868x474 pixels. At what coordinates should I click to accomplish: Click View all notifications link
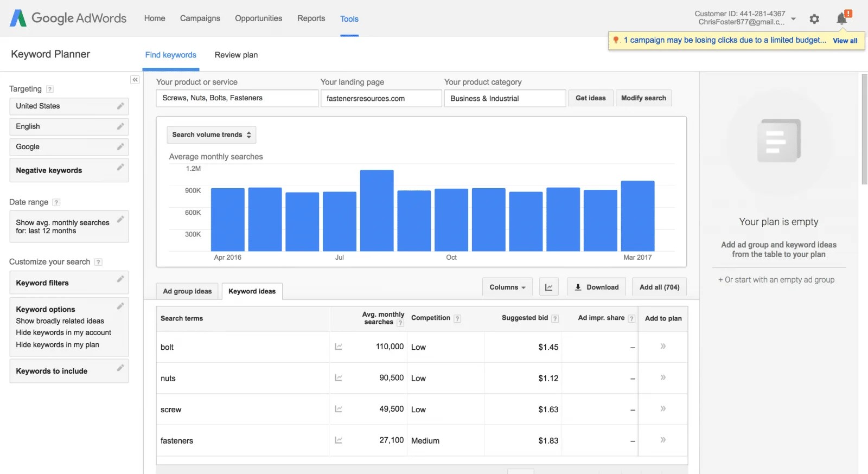(845, 41)
